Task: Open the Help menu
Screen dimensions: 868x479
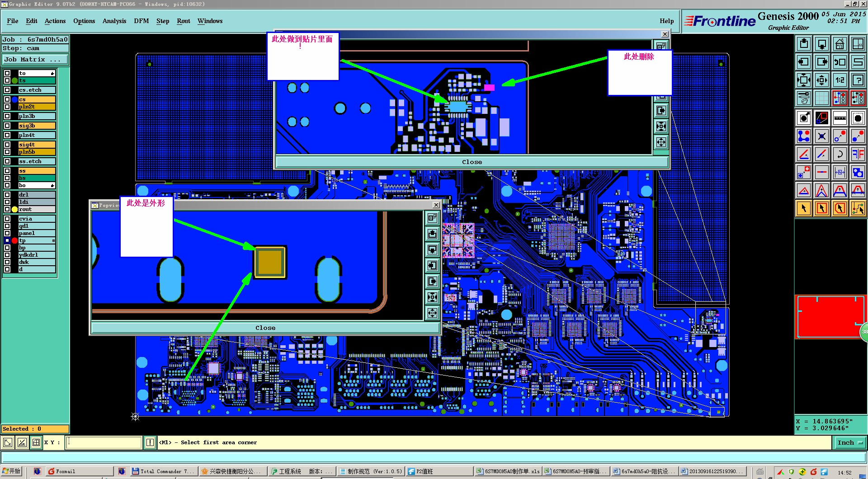Action: click(667, 21)
